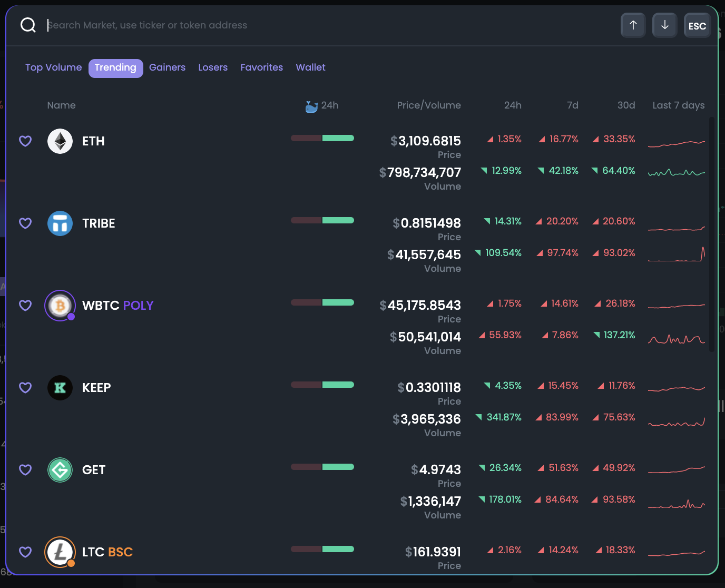Select the Losers tab
725x588 pixels.
[213, 67]
